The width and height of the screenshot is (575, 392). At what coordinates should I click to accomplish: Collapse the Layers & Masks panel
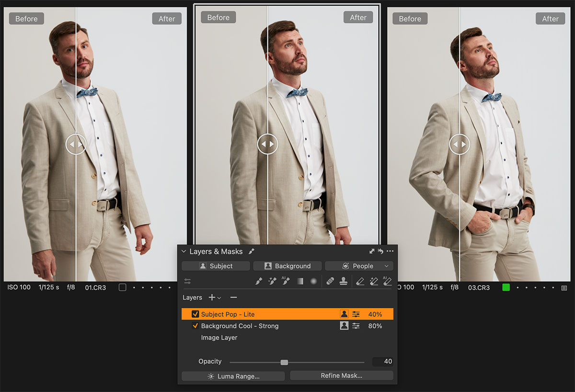(x=184, y=251)
